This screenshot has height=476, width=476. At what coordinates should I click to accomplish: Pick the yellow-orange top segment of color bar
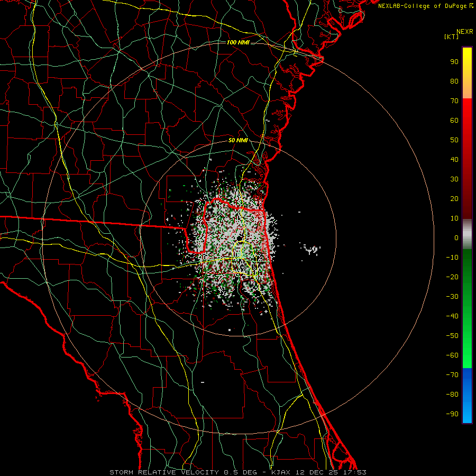point(467,73)
